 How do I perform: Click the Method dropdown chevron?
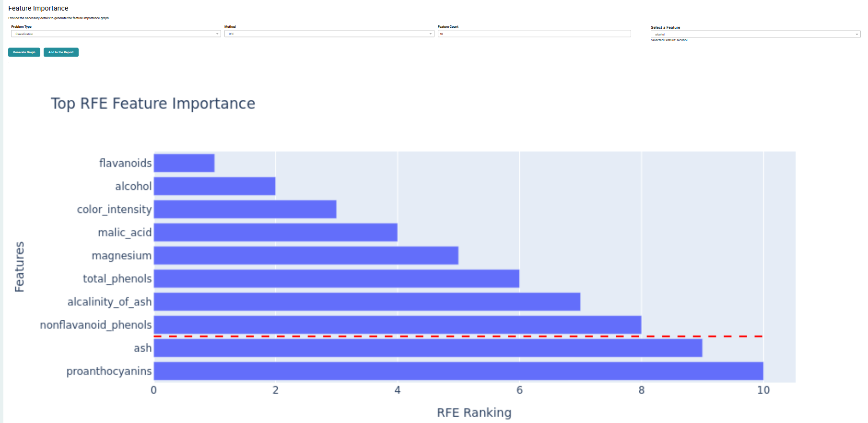431,34
